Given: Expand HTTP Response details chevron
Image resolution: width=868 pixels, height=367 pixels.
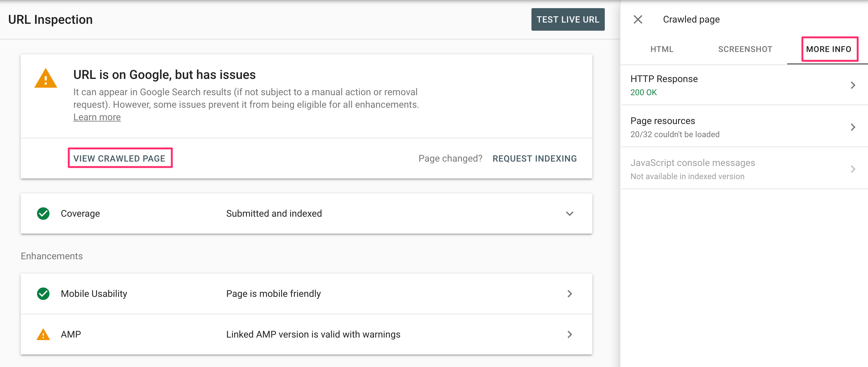Looking at the screenshot, I should [x=853, y=85].
